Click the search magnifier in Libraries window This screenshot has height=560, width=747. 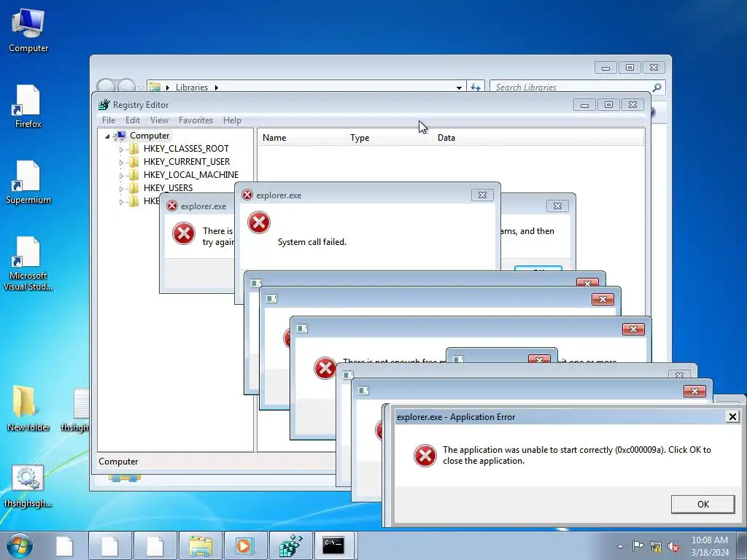(657, 87)
